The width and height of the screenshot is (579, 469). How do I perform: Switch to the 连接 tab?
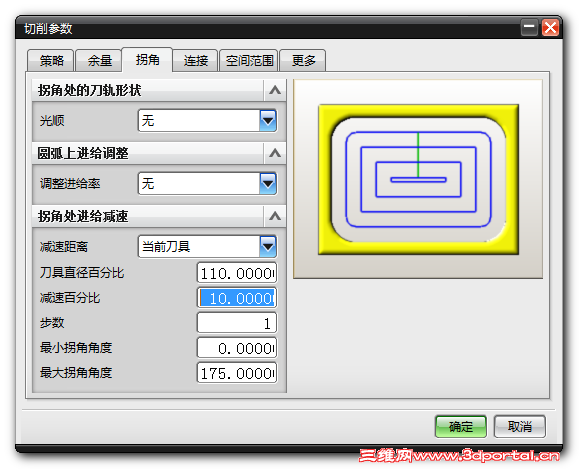point(195,60)
